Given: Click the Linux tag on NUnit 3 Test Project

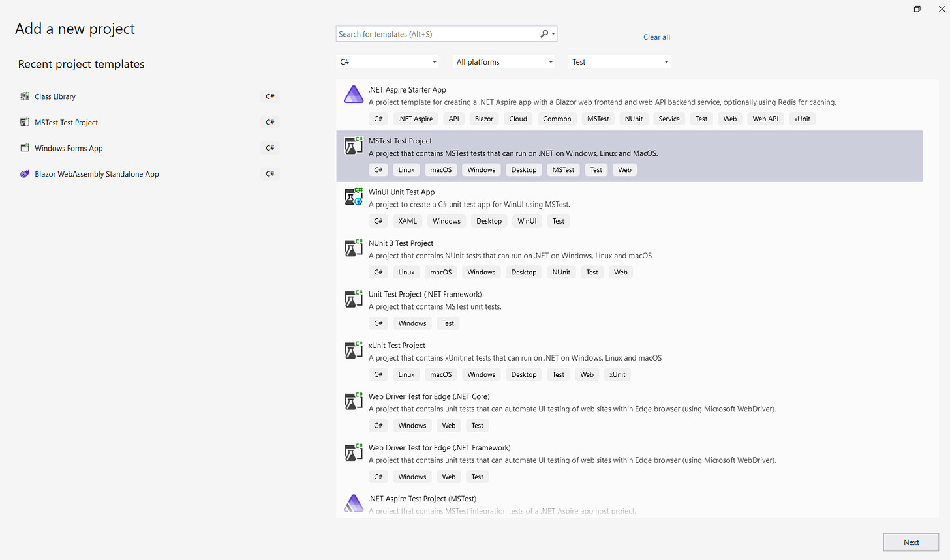Looking at the screenshot, I should 406,273.
